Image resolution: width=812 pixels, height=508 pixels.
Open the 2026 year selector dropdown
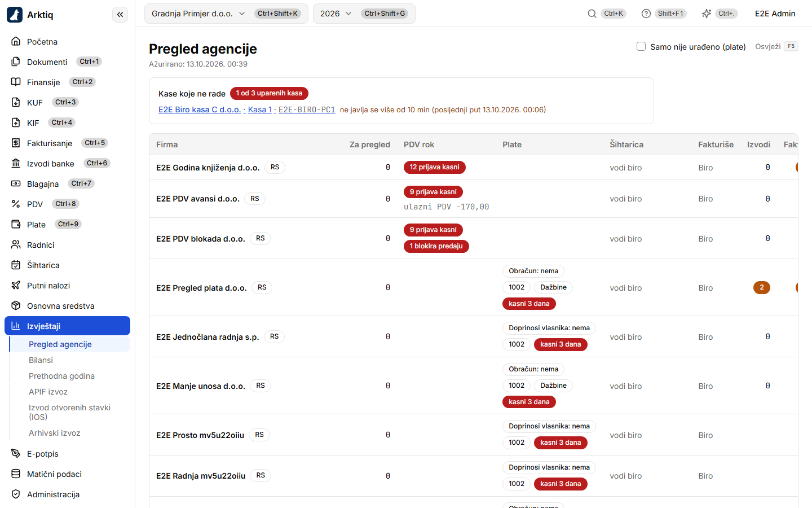364,14
